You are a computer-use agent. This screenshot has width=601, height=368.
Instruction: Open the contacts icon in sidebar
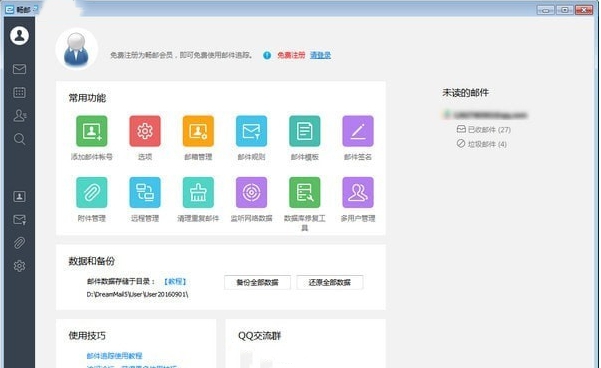[19, 115]
